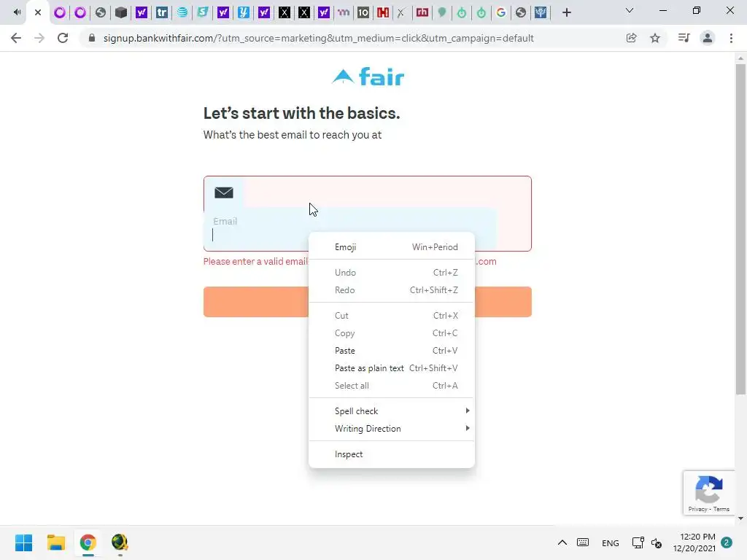
Task: Click the Chrome taskbar icon
Action: (88, 542)
